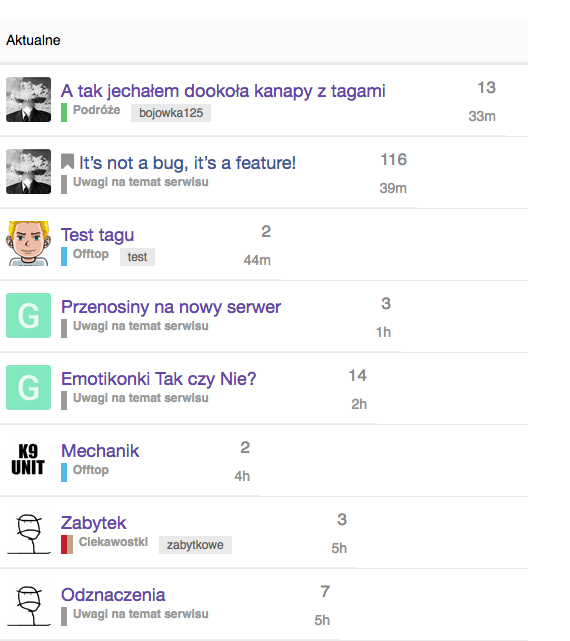
Task: Click the Aktualne header
Action: click(x=33, y=40)
